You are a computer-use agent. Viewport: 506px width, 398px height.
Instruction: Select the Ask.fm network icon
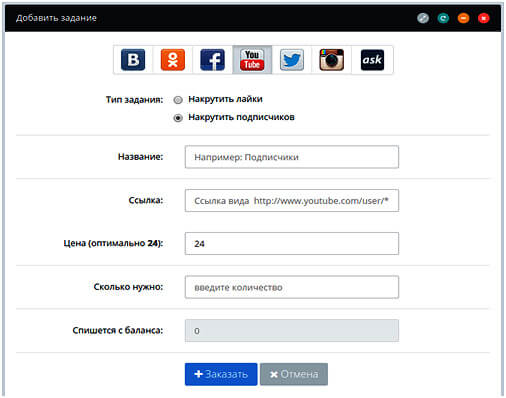point(372,60)
